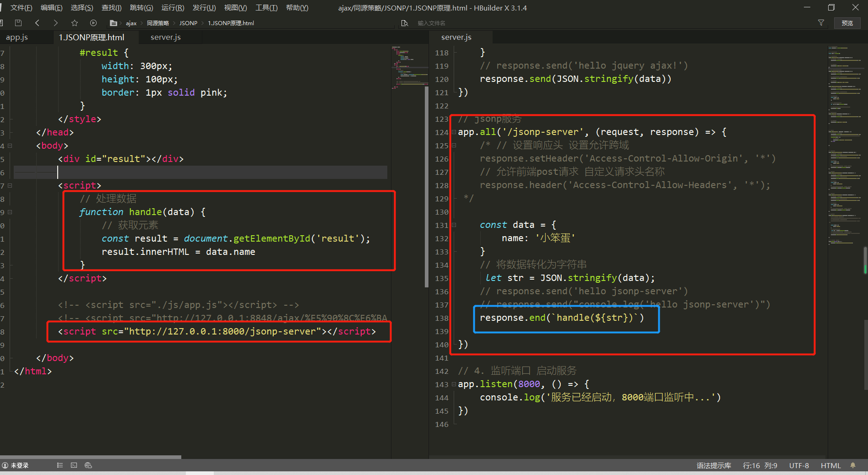Open the 查找(I) menu
Screen dimensions: 868x475
click(x=112, y=8)
